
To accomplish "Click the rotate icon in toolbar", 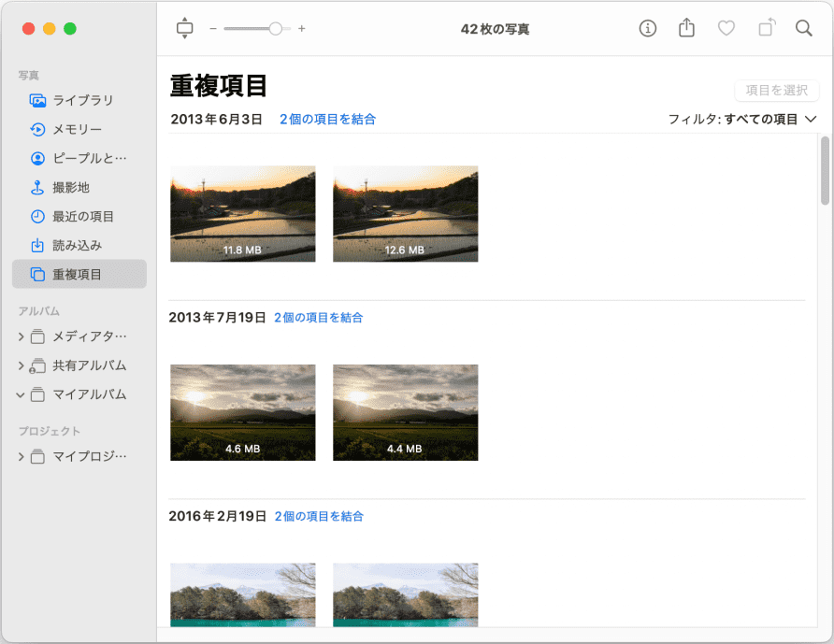I will pos(766,28).
